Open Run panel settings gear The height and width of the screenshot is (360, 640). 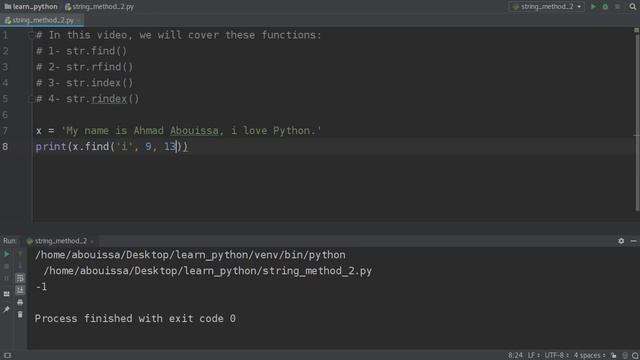click(x=621, y=241)
